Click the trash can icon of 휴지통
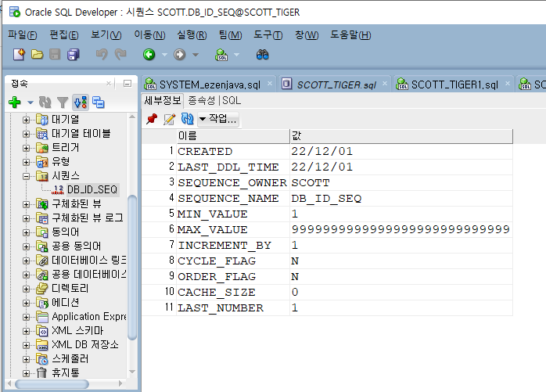The height and width of the screenshot is (392, 546). pyautogui.click(x=41, y=373)
